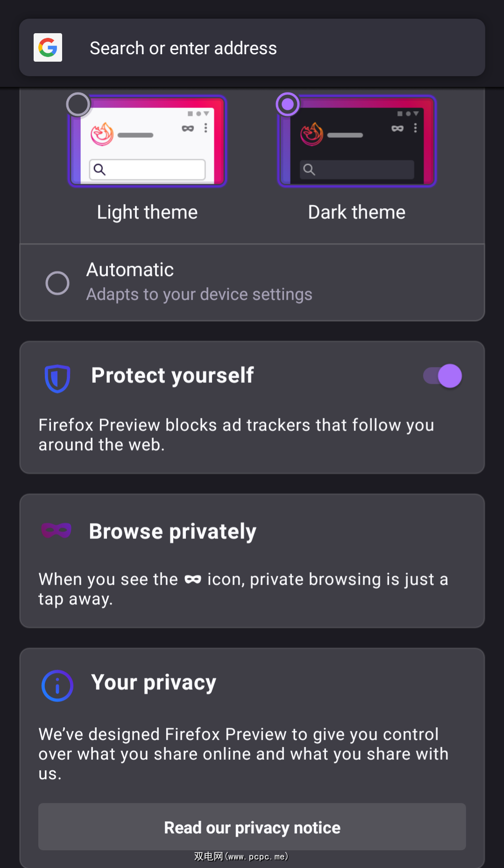Click the Light theme preview thumbnail
This screenshot has width=504, height=868.
point(148,141)
